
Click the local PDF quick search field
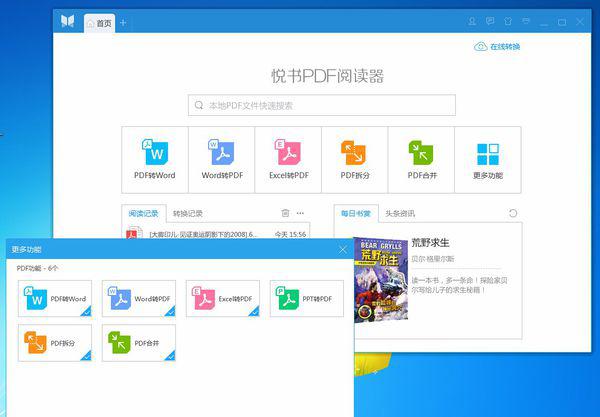click(x=322, y=105)
